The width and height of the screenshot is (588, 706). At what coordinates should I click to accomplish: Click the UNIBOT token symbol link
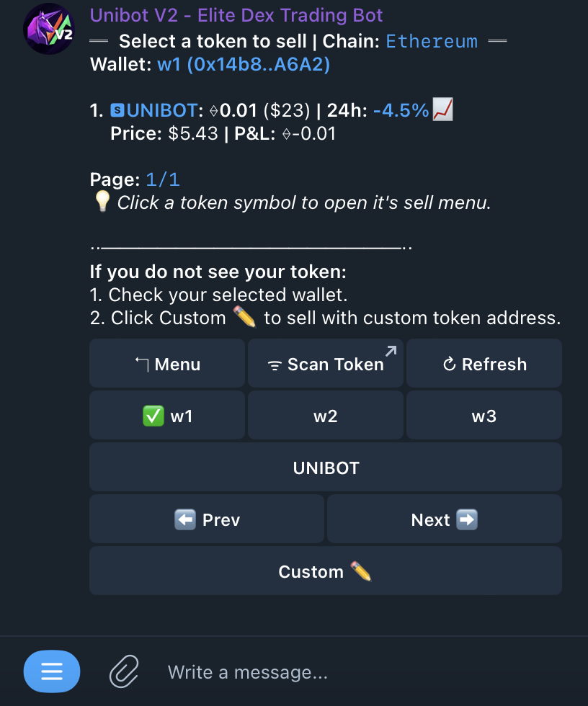click(162, 110)
